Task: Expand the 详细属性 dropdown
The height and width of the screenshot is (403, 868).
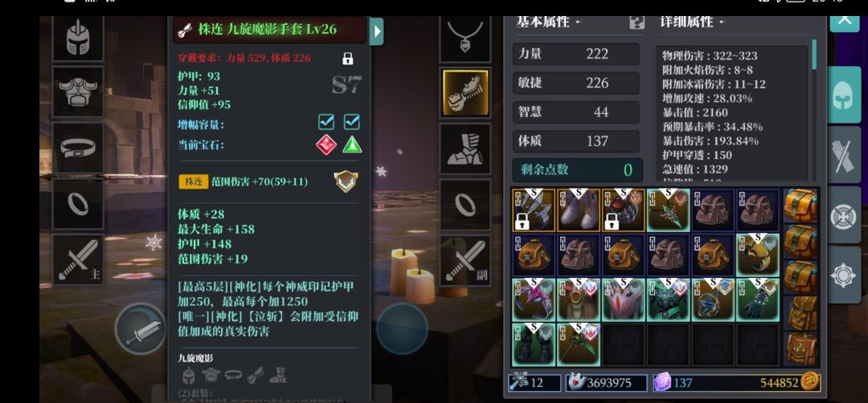Action: click(691, 22)
